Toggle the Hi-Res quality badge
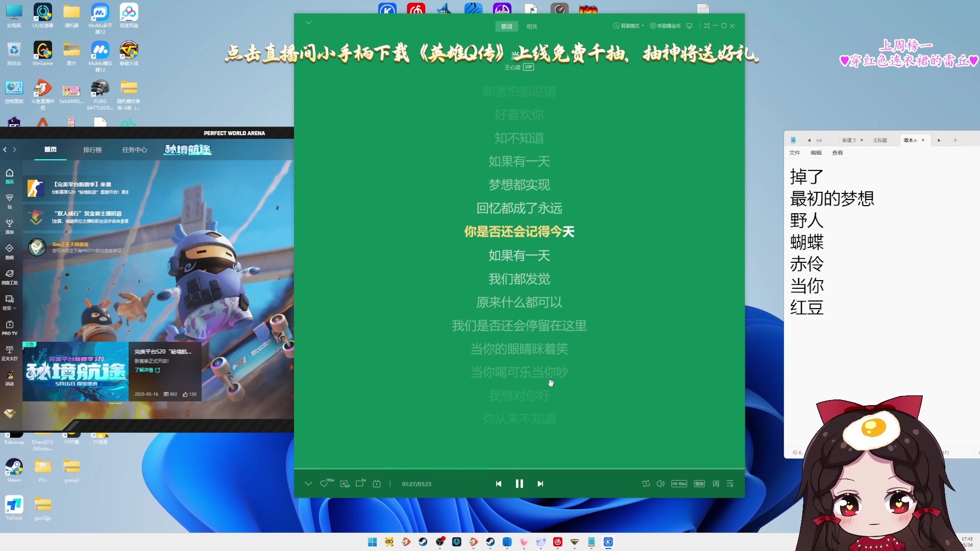This screenshot has height=551, width=980. (x=679, y=484)
